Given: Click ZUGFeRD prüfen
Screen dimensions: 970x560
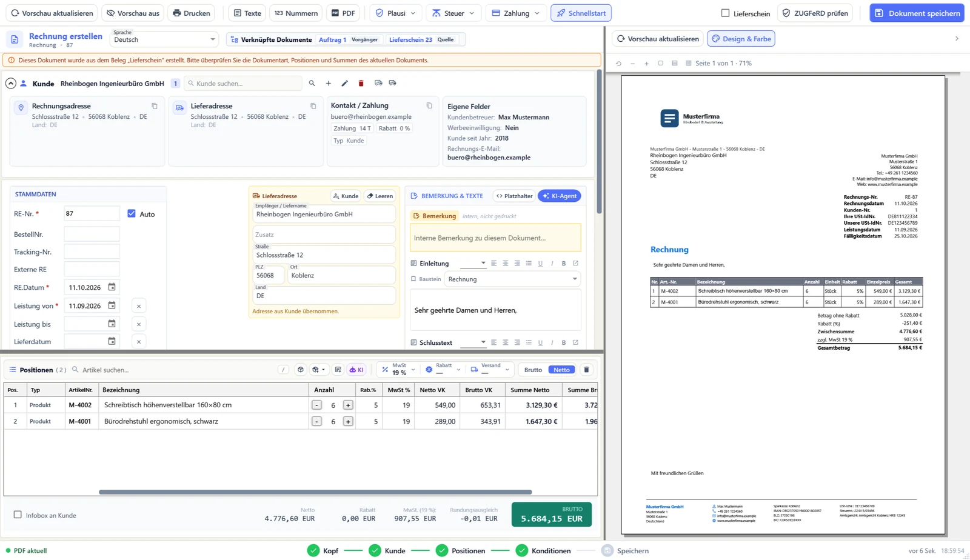Looking at the screenshot, I should [x=815, y=13].
